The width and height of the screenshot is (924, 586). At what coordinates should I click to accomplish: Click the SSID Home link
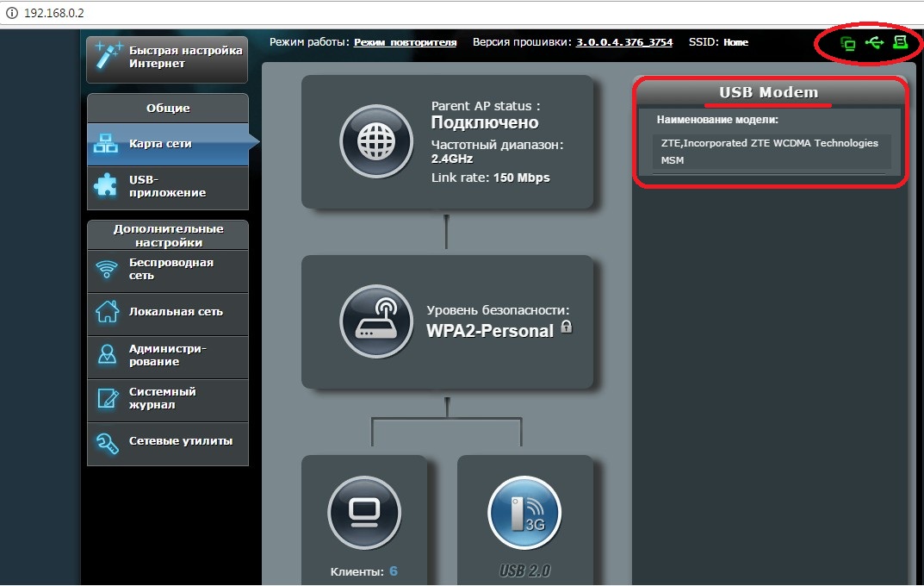pos(735,42)
